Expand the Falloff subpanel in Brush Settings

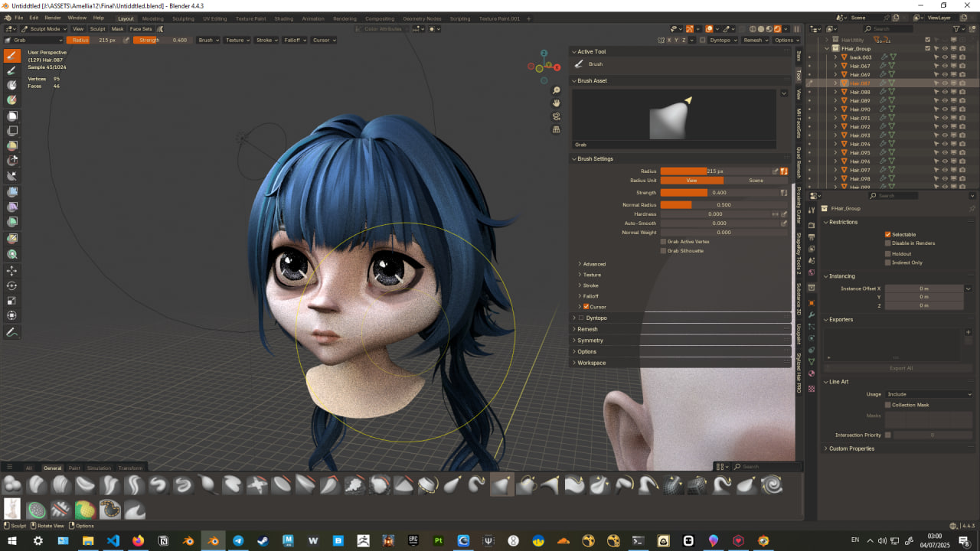click(590, 296)
